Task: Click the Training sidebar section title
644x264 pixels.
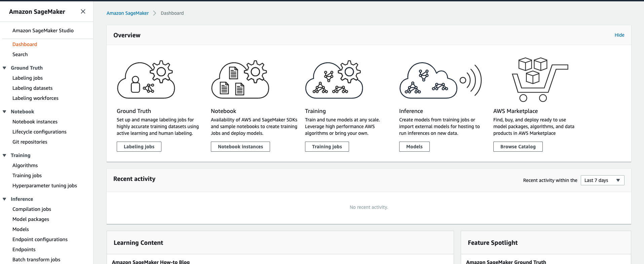Action: (21, 155)
